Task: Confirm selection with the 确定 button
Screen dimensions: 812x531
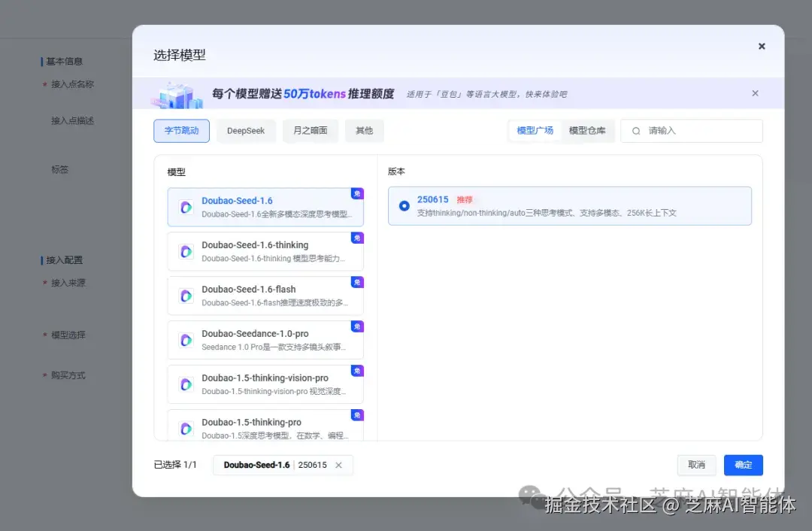Action: [x=743, y=465]
